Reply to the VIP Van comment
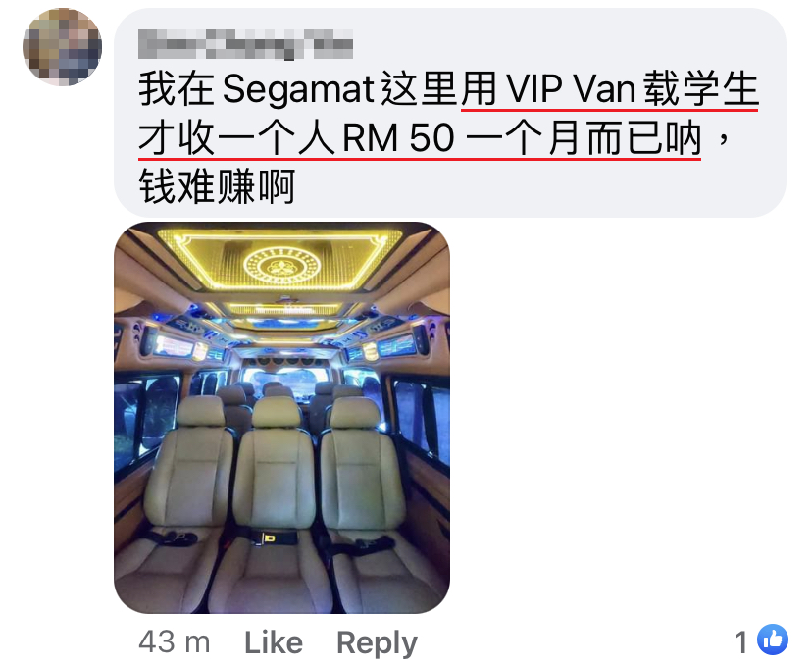The image size is (812, 666). [377, 643]
